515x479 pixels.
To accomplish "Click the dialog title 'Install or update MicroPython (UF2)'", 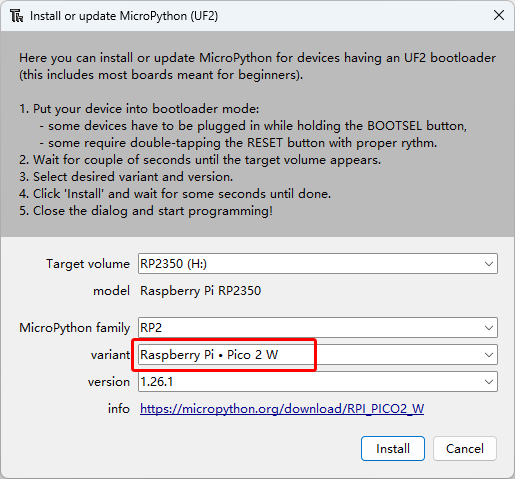I will (124, 16).
